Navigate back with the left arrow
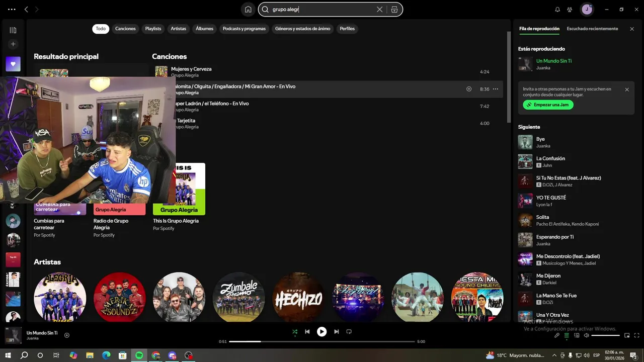 (x=26, y=10)
